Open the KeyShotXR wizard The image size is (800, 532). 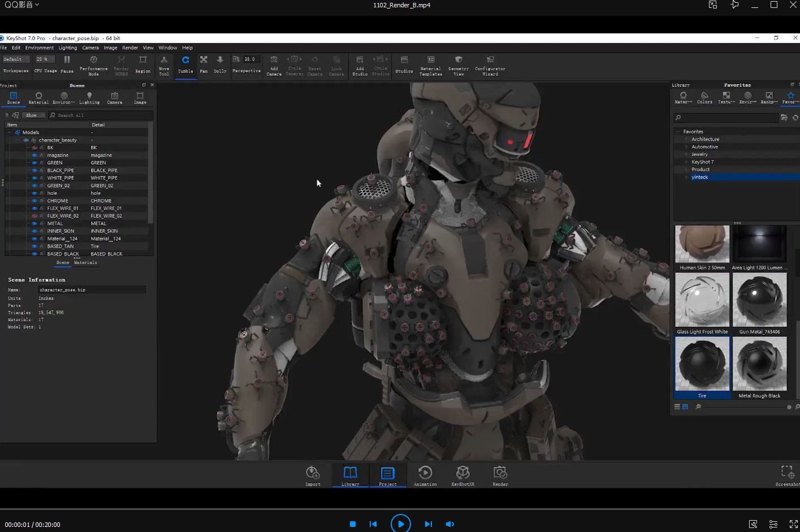462,475
